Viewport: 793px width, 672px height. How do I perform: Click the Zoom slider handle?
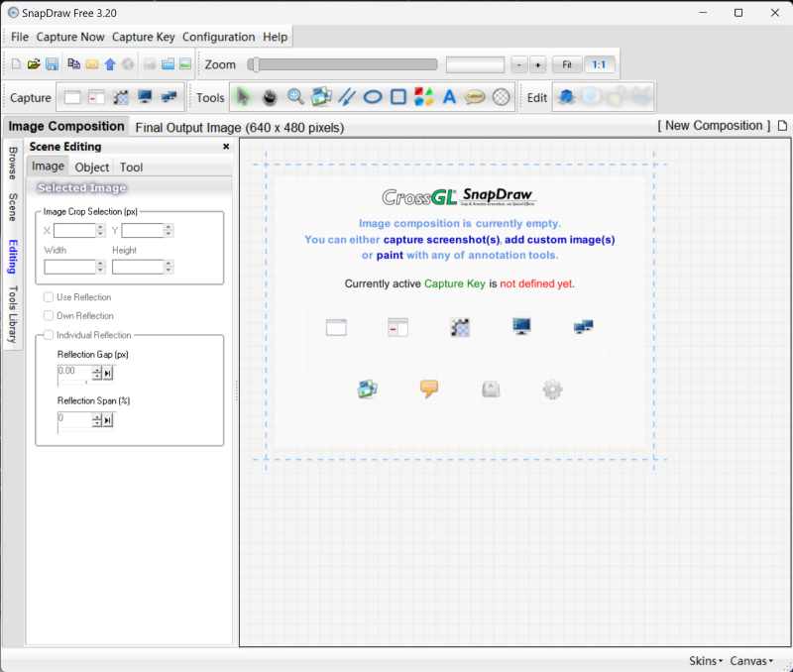pyautogui.click(x=256, y=64)
